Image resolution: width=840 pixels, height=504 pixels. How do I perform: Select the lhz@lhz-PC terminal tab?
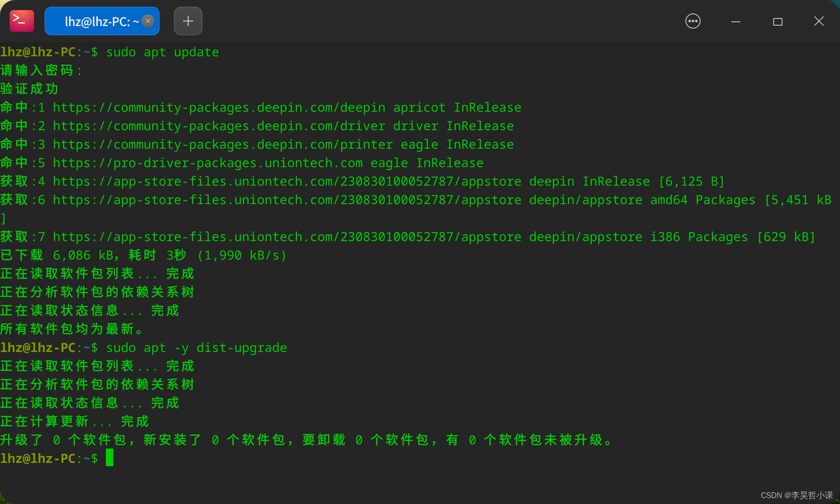point(102,21)
